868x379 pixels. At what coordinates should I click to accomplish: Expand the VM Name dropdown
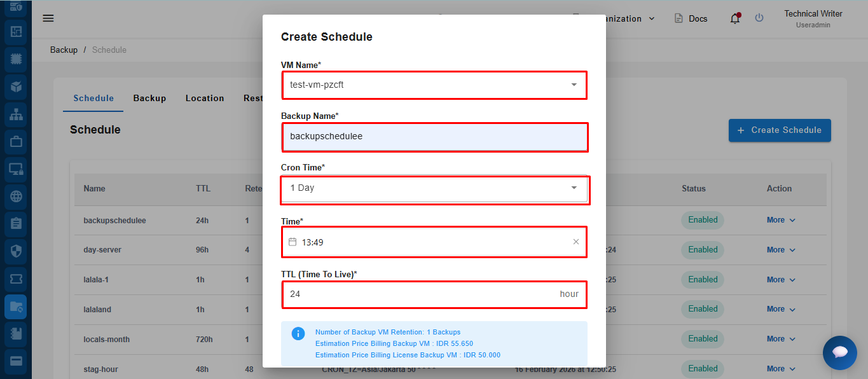click(x=574, y=85)
